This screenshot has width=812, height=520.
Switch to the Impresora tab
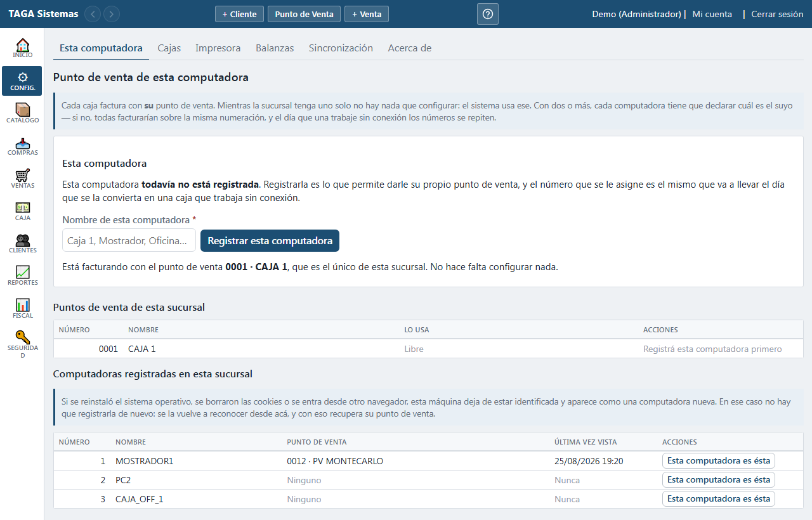pyautogui.click(x=218, y=48)
